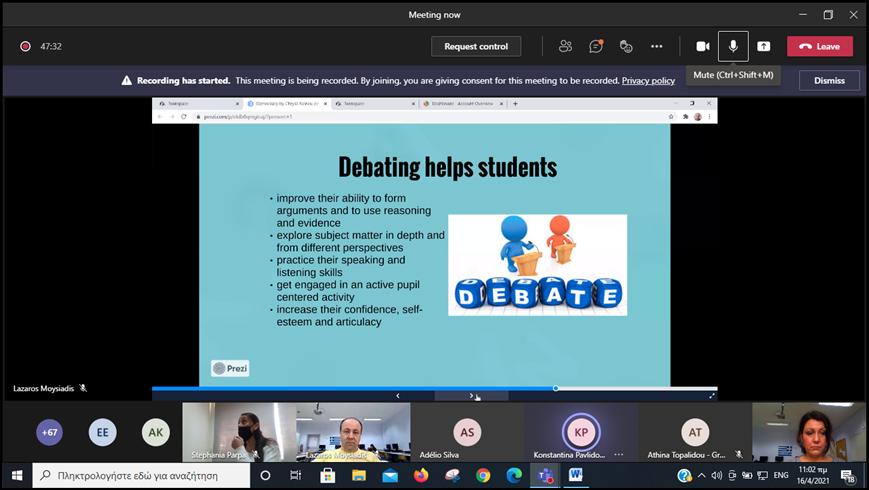
Task: Open the Privacy policy link
Action: (648, 81)
